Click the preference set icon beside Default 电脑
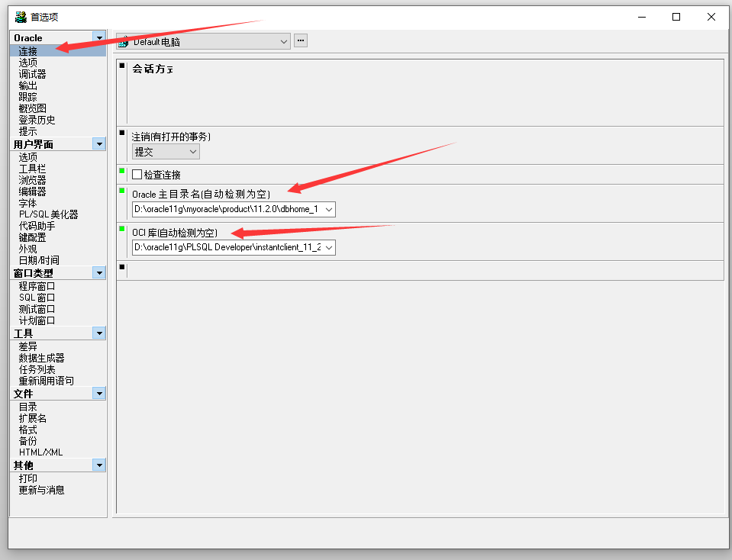The width and height of the screenshot is (732, 560). coord(124,42)
